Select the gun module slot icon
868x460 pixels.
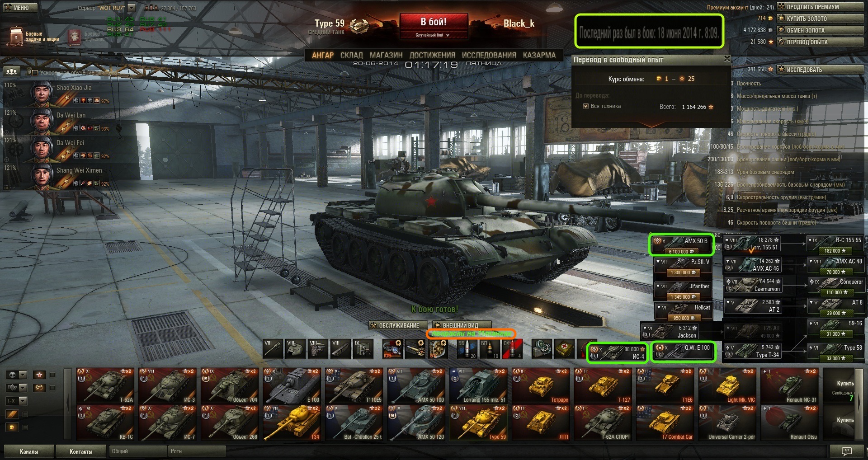pyautogui.click(x=273, y=348)
